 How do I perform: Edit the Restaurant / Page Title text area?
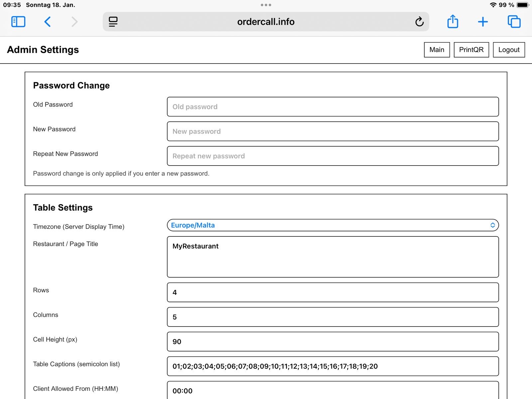point(332,257)
